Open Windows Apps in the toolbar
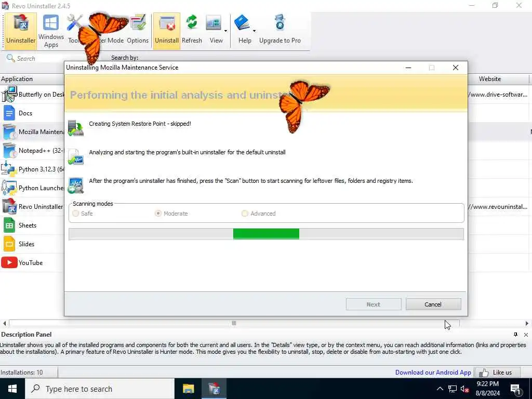 [51, 30]
